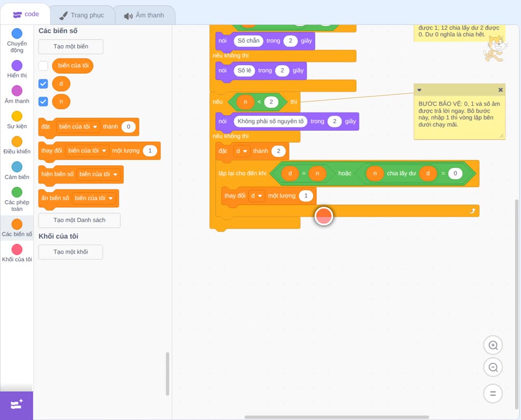Select the Âm thanh block category circle
This screenshot has height=420, width=521.
coord(17,91)
